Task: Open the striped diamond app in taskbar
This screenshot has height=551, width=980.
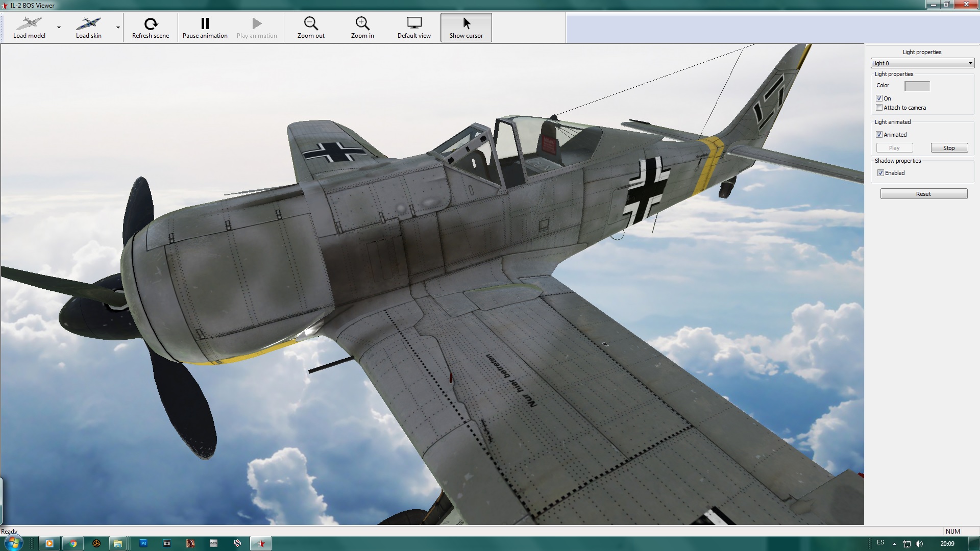Action: click(x=237, y=543)
